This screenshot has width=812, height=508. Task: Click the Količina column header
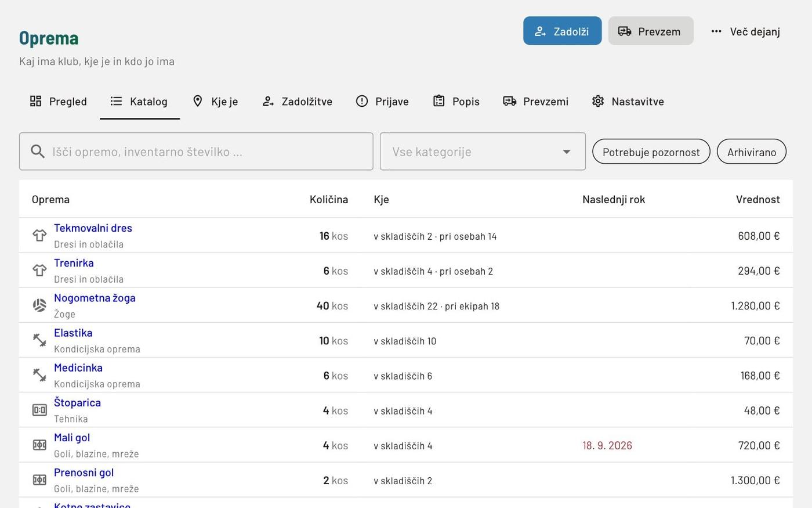(329, 199)
